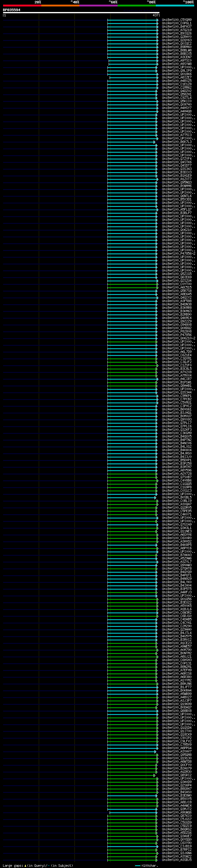Open hit UniRef100_C0PGL1
Screen dimensions: 197x868
pyautogui.click(x=177, y=23)
